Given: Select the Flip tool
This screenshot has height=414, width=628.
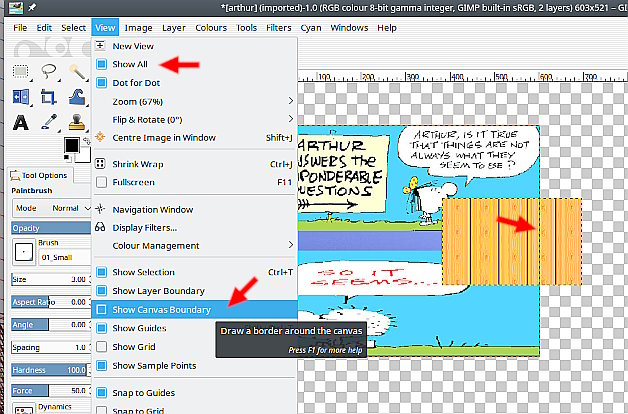Looking at the screenshot, I should tap(21, 97).
